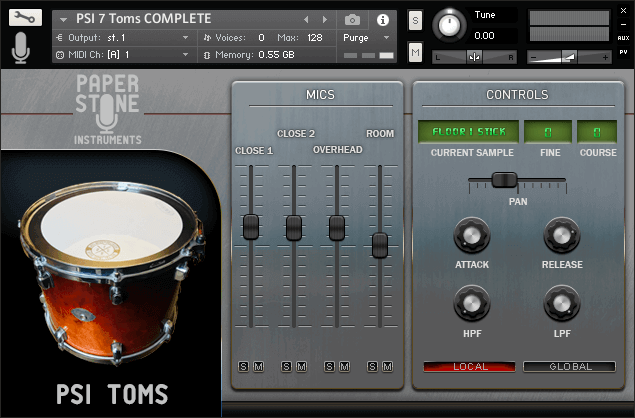This screenshot has width=635, height=418.
Task: Increase volume with the plus button
Action: tap(605, 58)
